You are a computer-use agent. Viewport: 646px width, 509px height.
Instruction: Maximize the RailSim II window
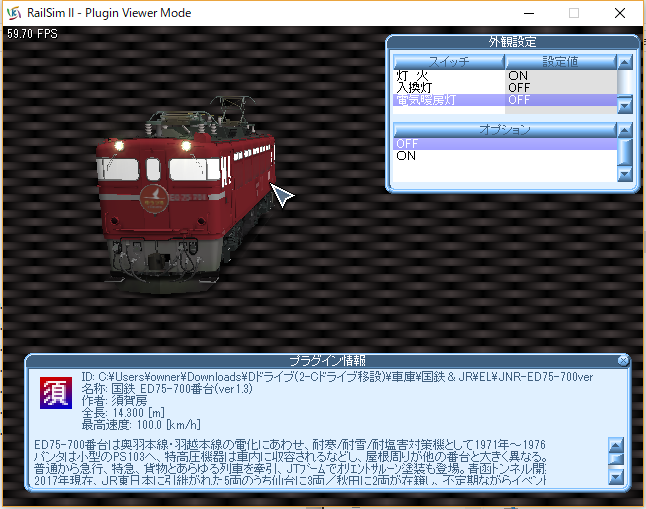click(574, 13)
